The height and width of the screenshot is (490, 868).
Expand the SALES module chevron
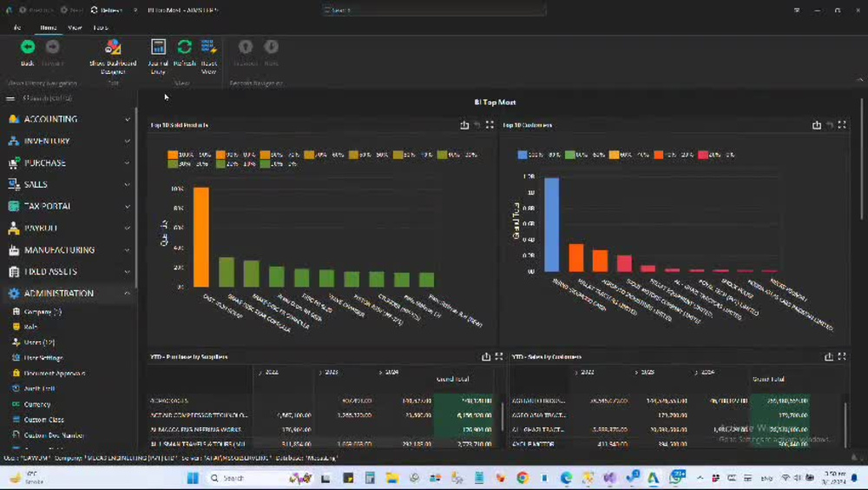[128, 184]
